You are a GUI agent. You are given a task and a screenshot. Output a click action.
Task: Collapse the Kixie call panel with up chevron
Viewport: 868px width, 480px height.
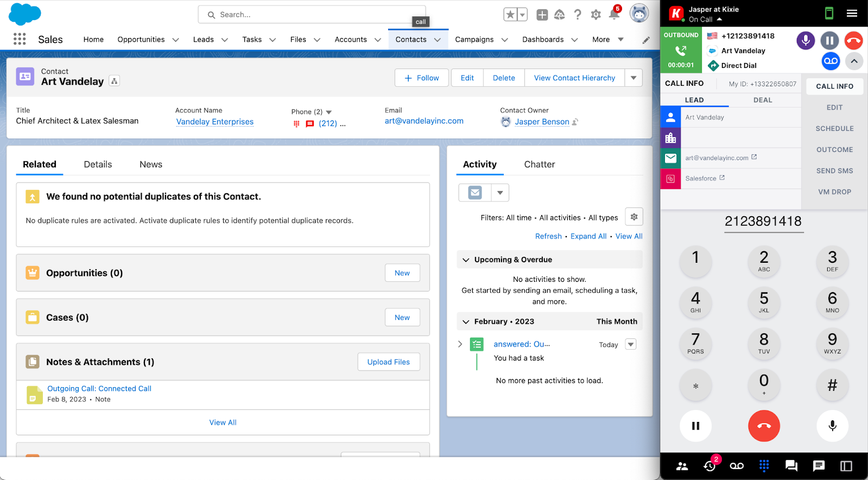tap(854, 61)
